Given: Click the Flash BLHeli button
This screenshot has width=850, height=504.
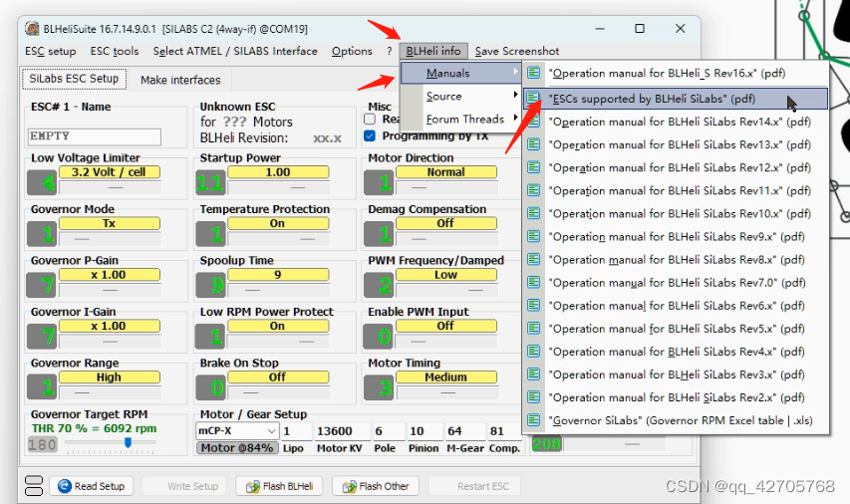Looking at the screenshot, I should click(279, 486).
